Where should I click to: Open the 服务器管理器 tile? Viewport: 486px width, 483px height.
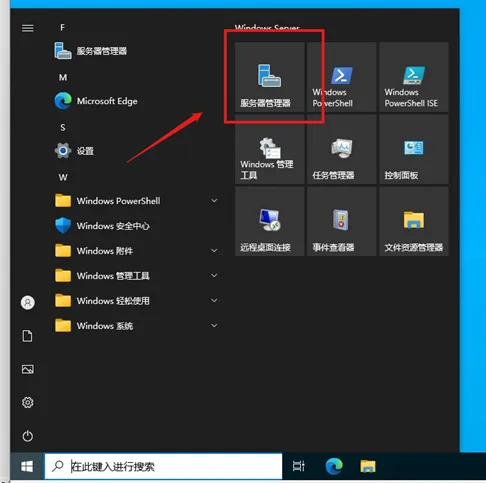pos(270,77)
